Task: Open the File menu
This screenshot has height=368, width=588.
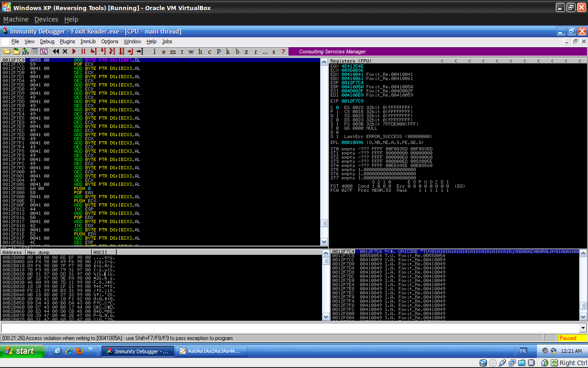Action: coord(15,41)
